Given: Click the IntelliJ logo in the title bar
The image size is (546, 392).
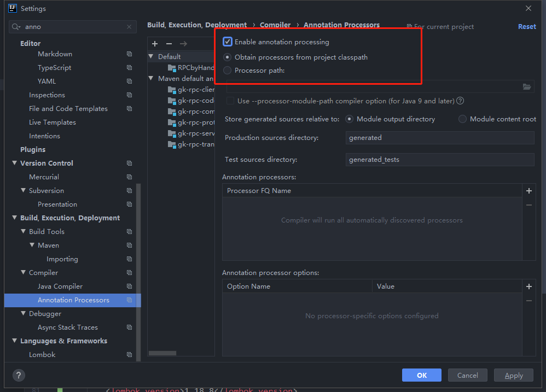Looking at the screenshot, I should [12, 8].
